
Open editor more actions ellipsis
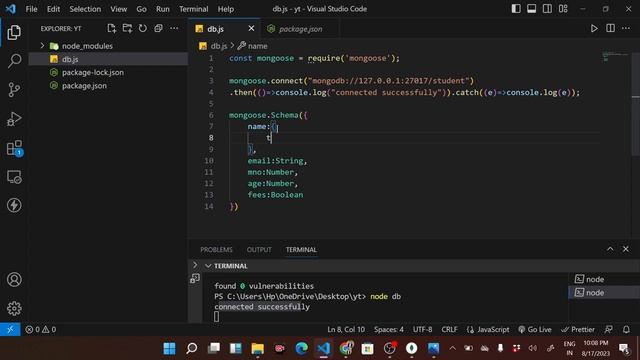tap(626, 28)
